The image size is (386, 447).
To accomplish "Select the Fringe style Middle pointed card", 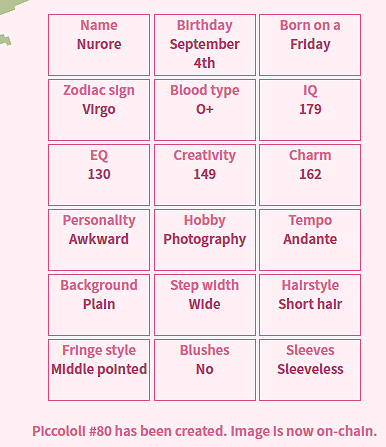I will pyautogui.click(x=99, y=370).
